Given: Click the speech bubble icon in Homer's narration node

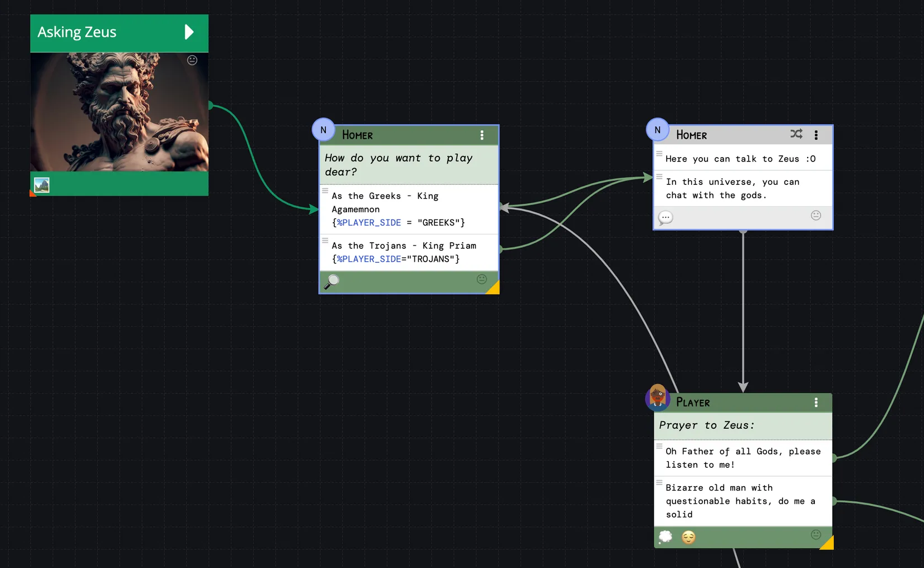Looking at the screenshot, I should pyautogui.click(x=666, y=218).
